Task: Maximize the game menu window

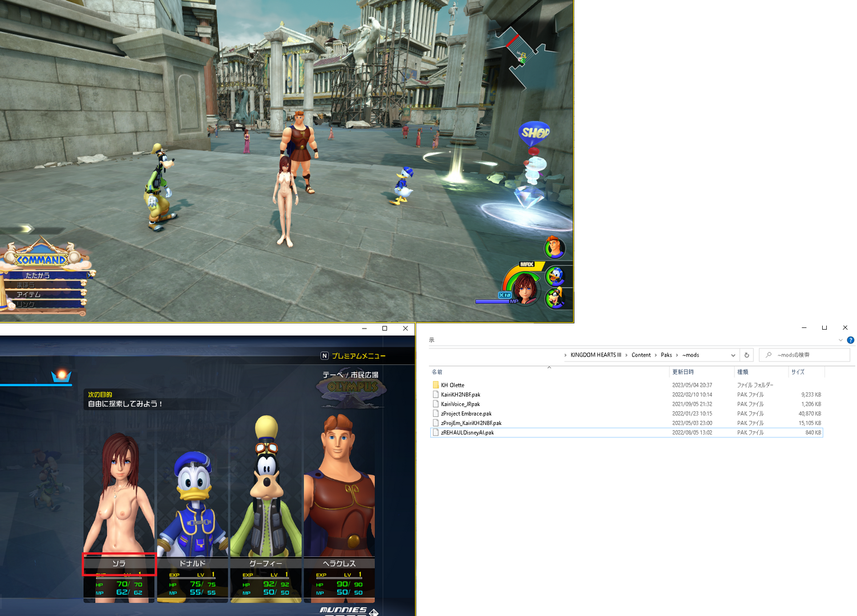Action: [385, 329]
